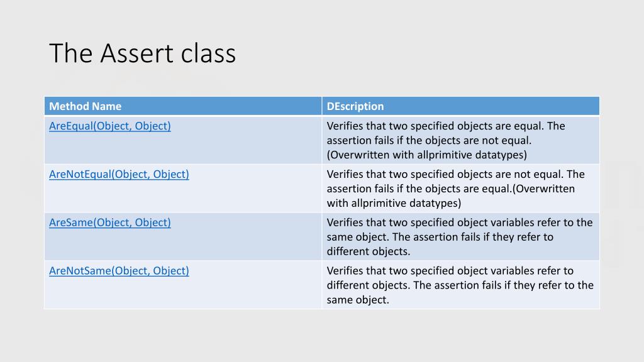Click the phrase 'same object' in the last row
Screen dimensions: 644x362
click(357, 300)
